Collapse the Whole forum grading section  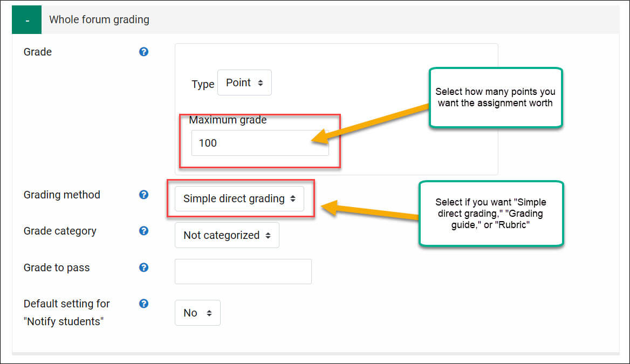[x=26, y=20]
